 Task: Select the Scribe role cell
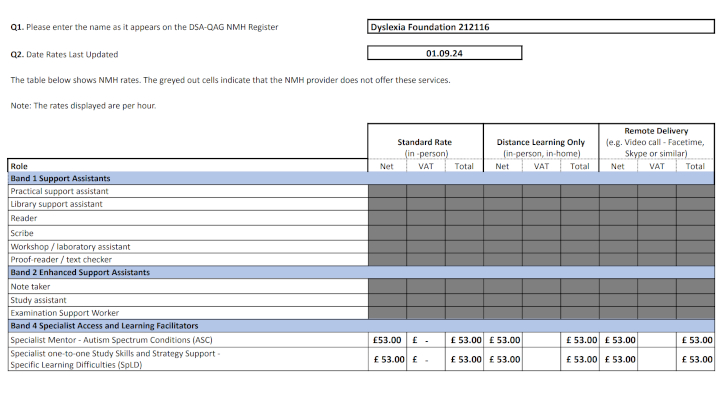188,233
